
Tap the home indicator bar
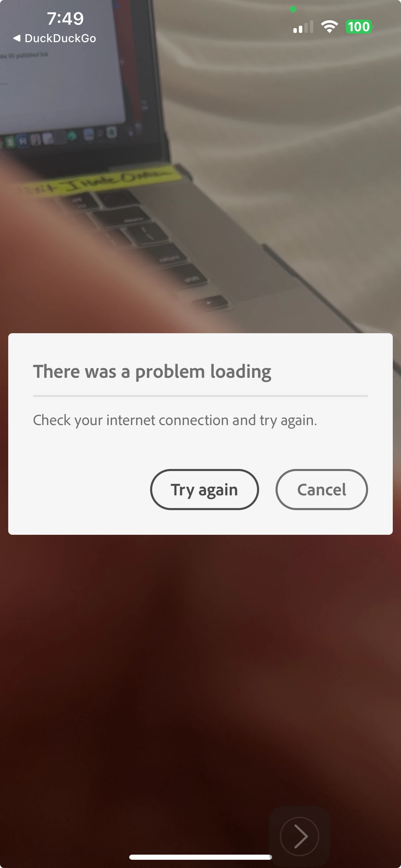pos(200,857)
